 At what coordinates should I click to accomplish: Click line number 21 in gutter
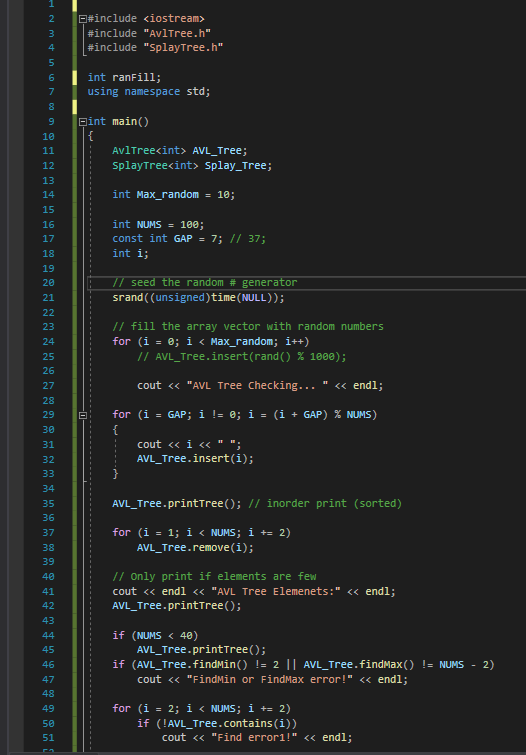click(x=48, y=298)
